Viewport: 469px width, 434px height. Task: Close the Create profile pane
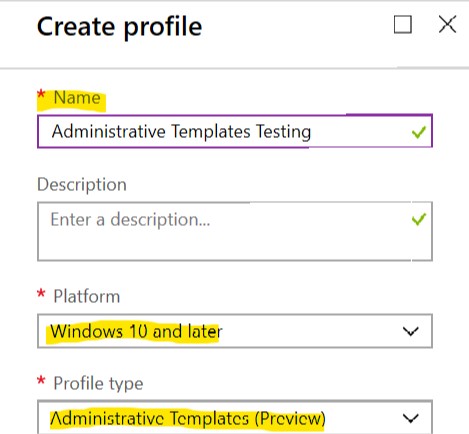[447, 25]
